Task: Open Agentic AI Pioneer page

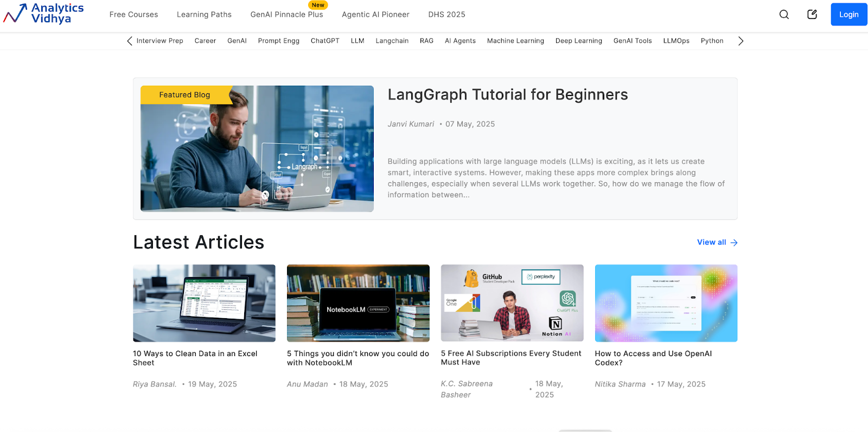Action: pos(375,15)
